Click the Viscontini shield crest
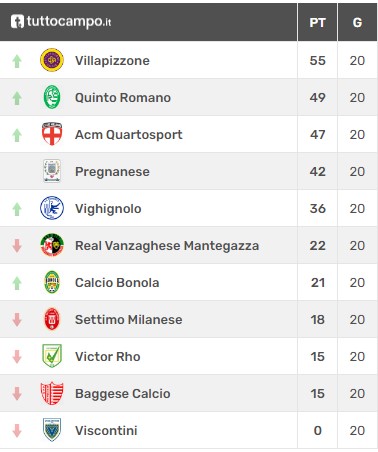Viewport: 378px width, 452px height. (52, 430)
